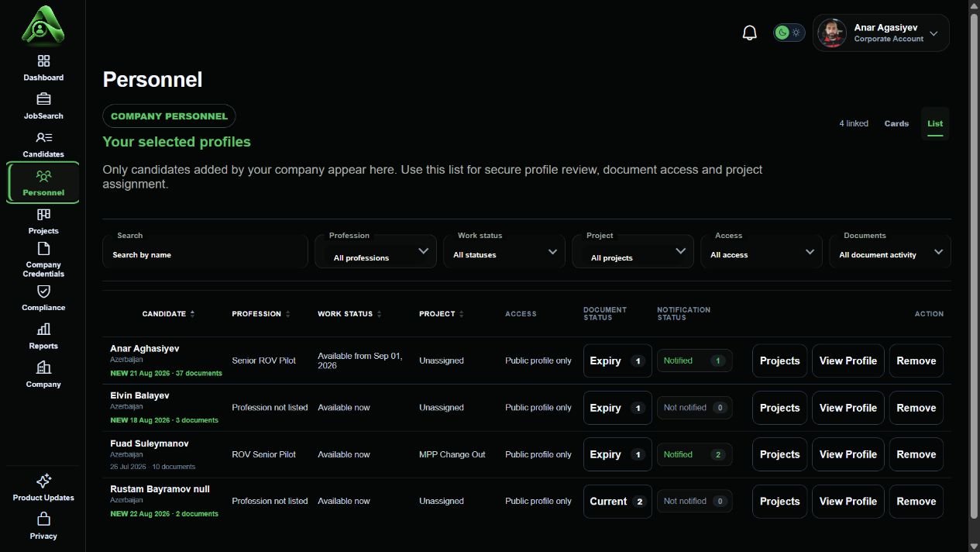Click Anar Agasiyev profile avatar

(832, 33)
